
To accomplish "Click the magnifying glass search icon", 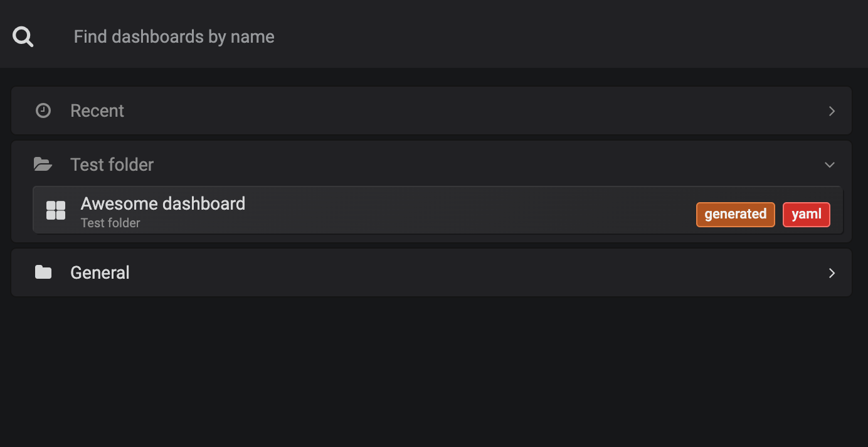I will click(x=23, y=37).
